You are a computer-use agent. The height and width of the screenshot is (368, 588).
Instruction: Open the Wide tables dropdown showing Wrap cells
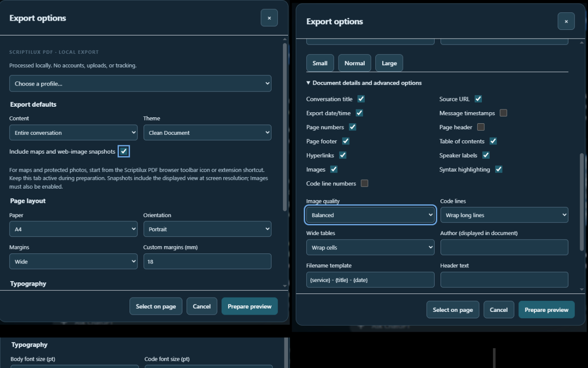click(370, 247)
